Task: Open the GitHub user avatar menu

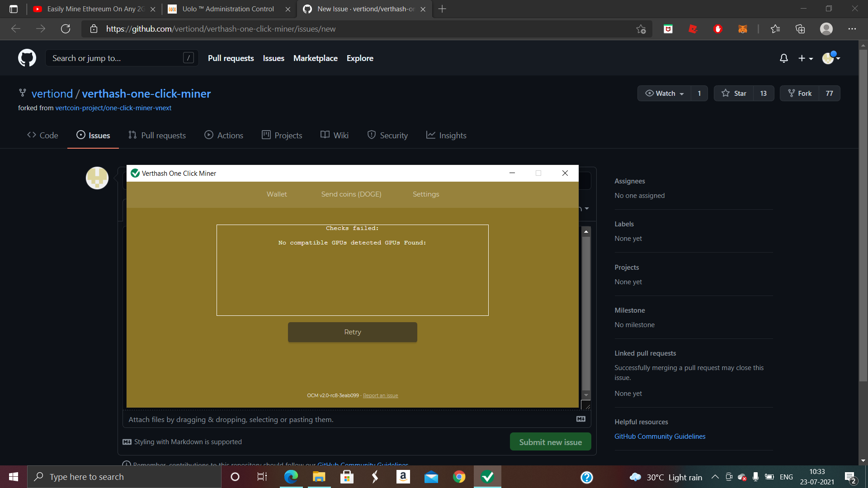Action: (831, 58)
